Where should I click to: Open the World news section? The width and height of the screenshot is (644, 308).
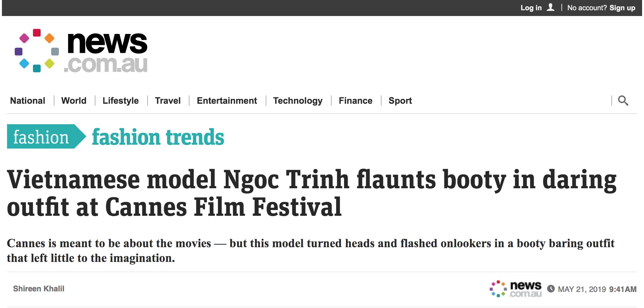[74, 101]
